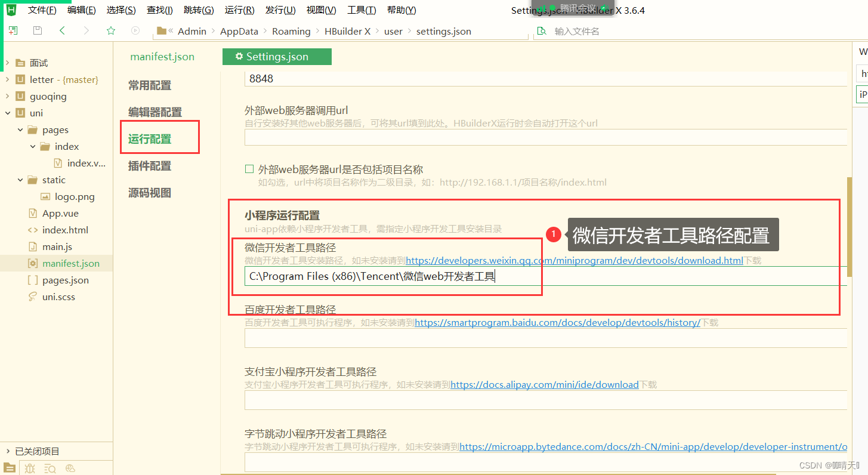
Task: Click Roaming in the breadcrumb path
Action: pos(291,31)
